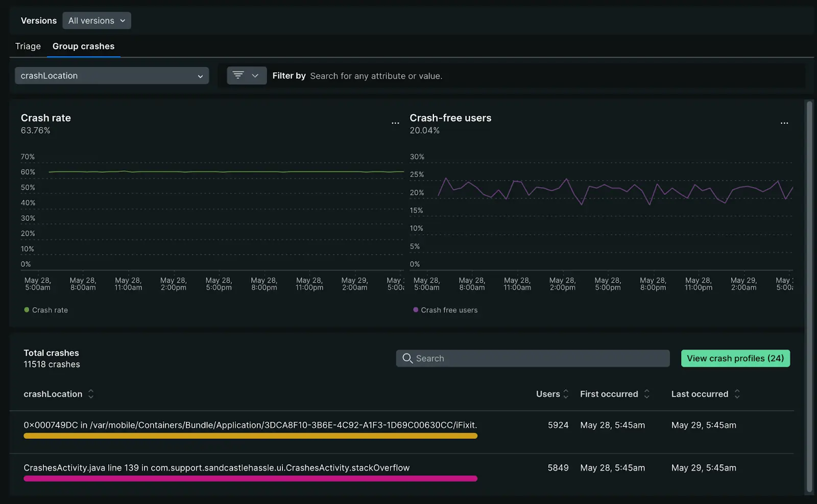This screenshot has height=504, width=817.
Task: Select the Group crashes tab
Action: click(83, 46)
